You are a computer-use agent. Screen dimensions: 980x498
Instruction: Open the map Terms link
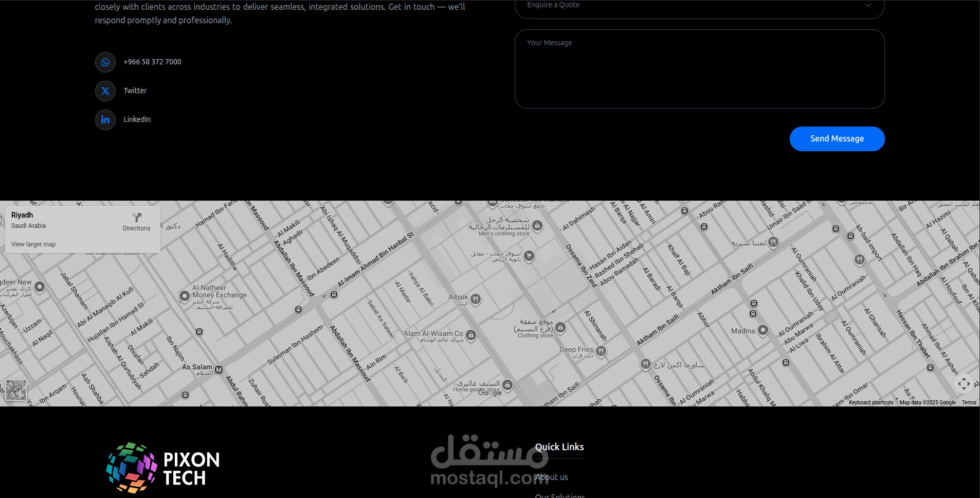[x=969, y=403]
